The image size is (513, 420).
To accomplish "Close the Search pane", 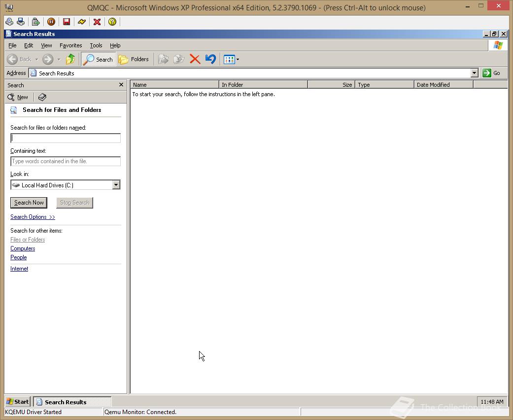I will tap(121, 85).
